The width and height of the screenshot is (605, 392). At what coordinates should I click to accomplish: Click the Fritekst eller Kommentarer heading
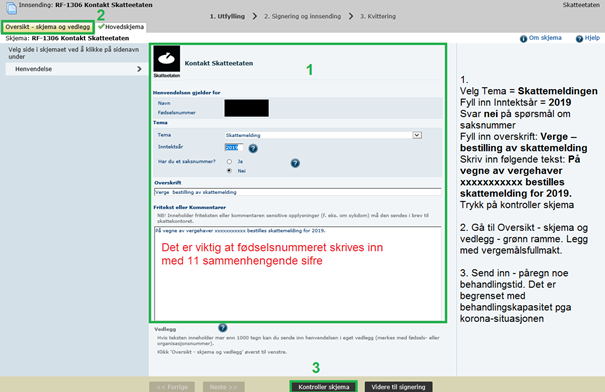[189, 207]
